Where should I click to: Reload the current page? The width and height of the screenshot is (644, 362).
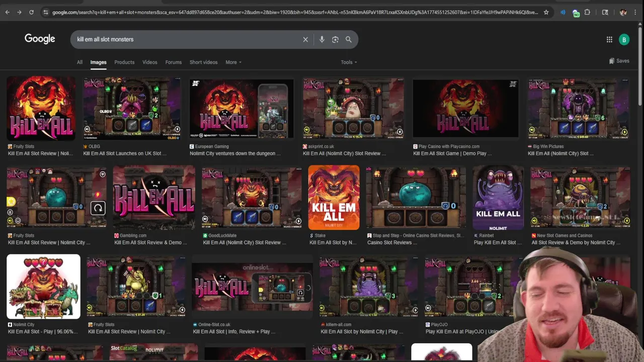point(31,12)
